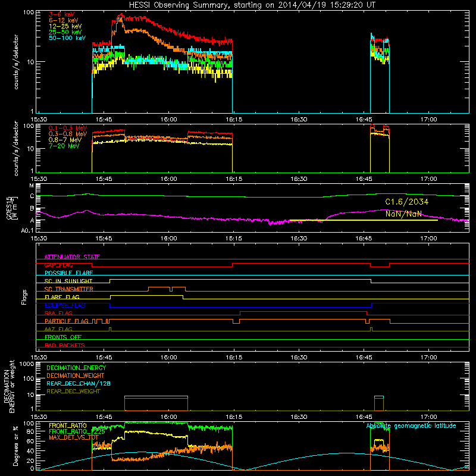Click the 16:45 tick under the GOES panel
Screen dimensions: 476x476
(364, 239)
